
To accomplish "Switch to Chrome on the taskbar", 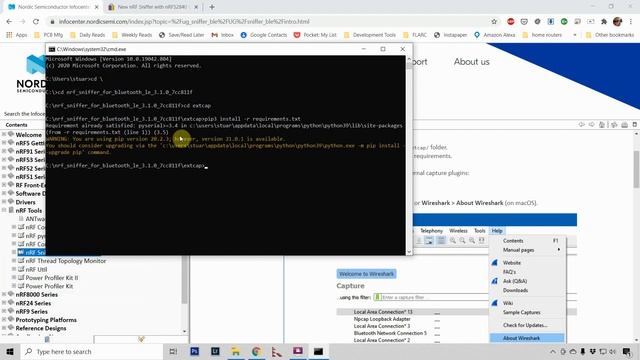I will tap(256, 351).
